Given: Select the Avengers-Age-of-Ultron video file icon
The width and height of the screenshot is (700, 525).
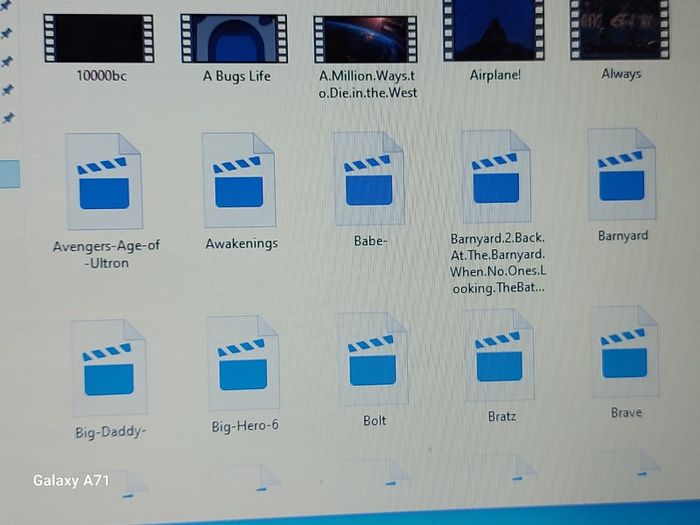Looking at the screenshot, I should coord(104,181).
